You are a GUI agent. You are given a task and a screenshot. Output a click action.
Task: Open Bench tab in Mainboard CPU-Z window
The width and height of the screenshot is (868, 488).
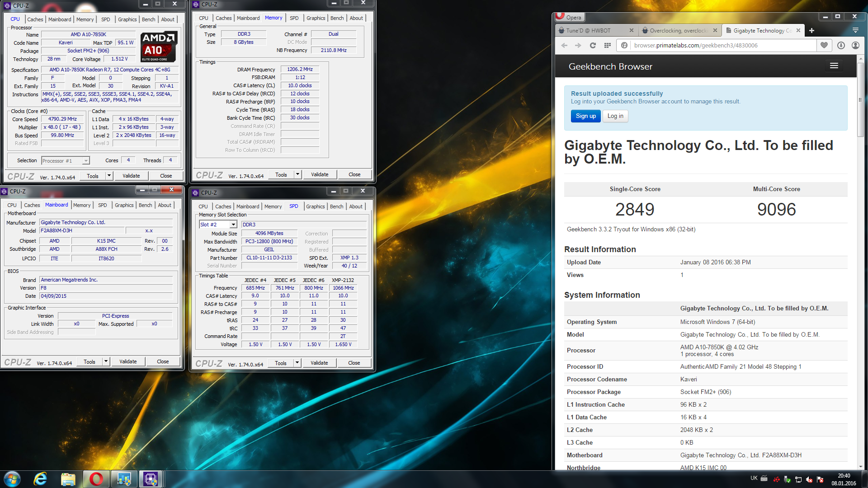145,205
